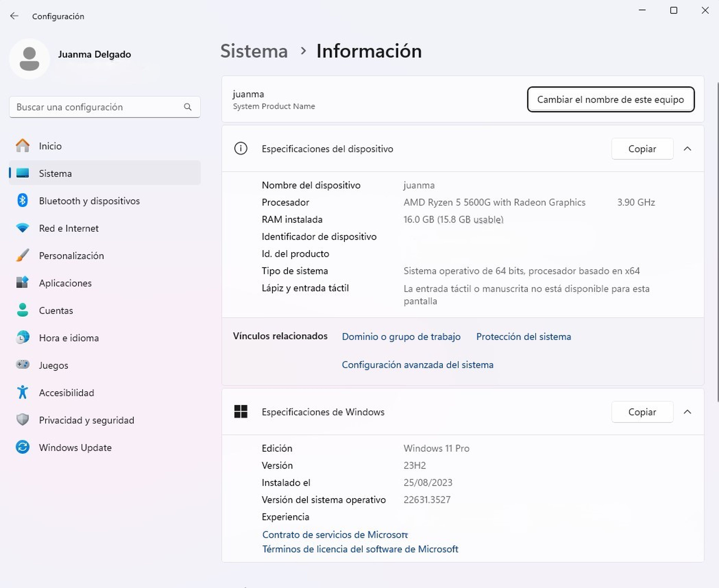Open Red e Internet settings
Image resolution: width=719 pixels, height=588 pixels.
(105, 228)
